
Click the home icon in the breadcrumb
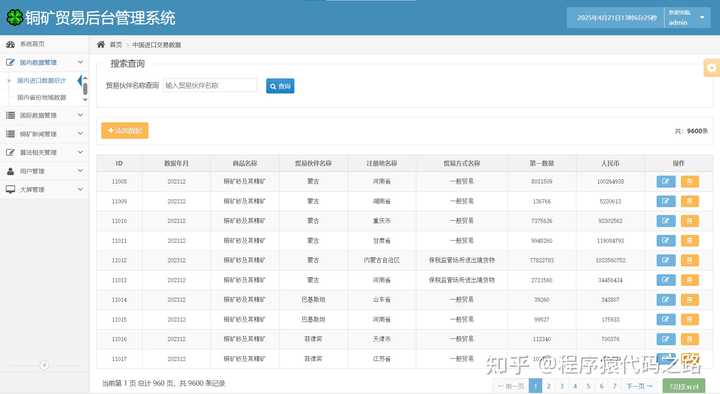tap(101, 44)
